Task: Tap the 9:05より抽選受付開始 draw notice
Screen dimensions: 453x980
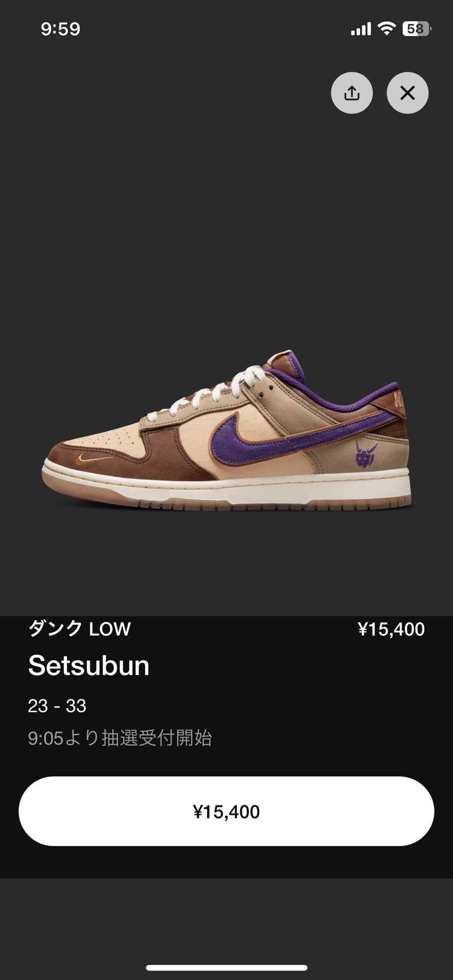Action: tap(120, 738)
